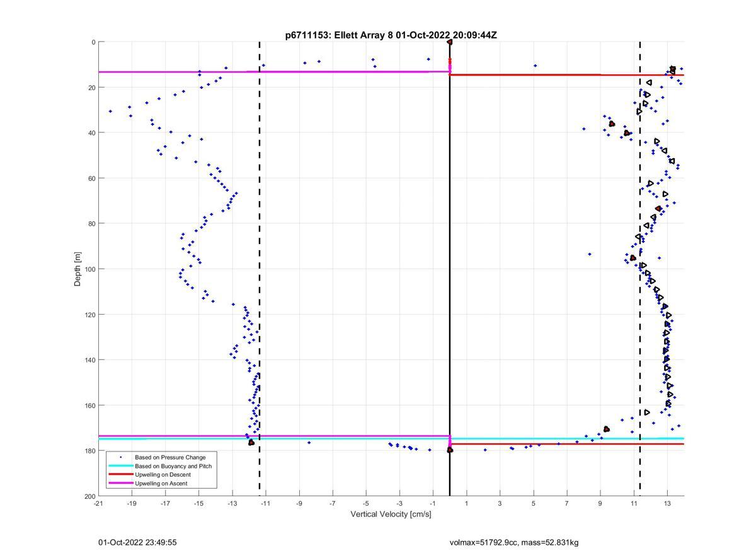Click the red marker near 11 cm/s at 95 m
Viewport: 756px width, 558px height.
tap(633, 258)
